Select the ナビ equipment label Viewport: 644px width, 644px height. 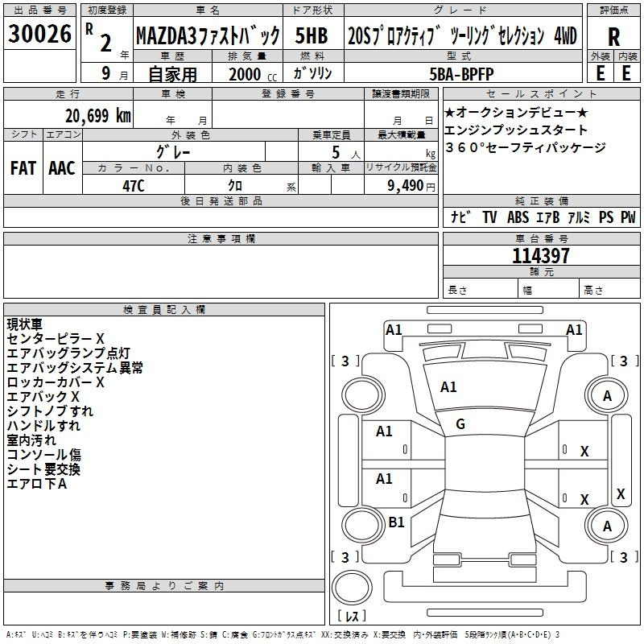point(461,217)
